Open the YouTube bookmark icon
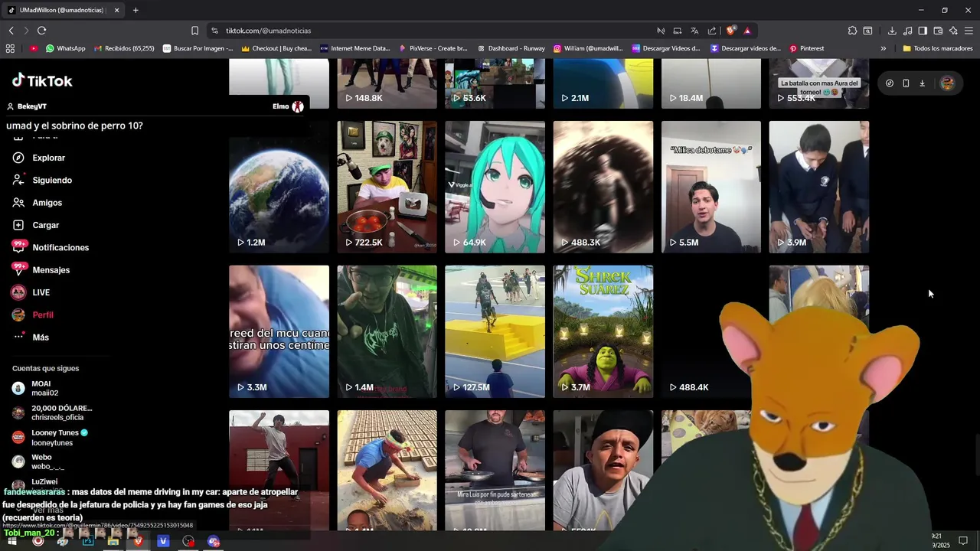 (x=34, y=48)
